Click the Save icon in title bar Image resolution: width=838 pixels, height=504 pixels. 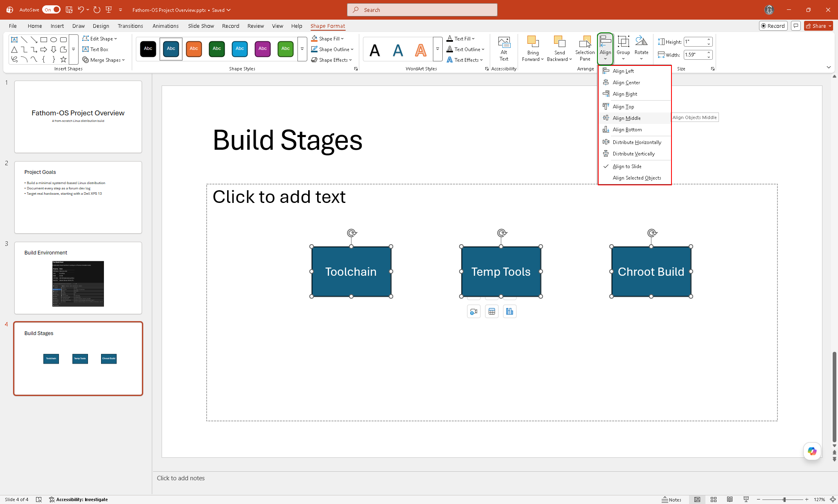(x=69, y=9)
